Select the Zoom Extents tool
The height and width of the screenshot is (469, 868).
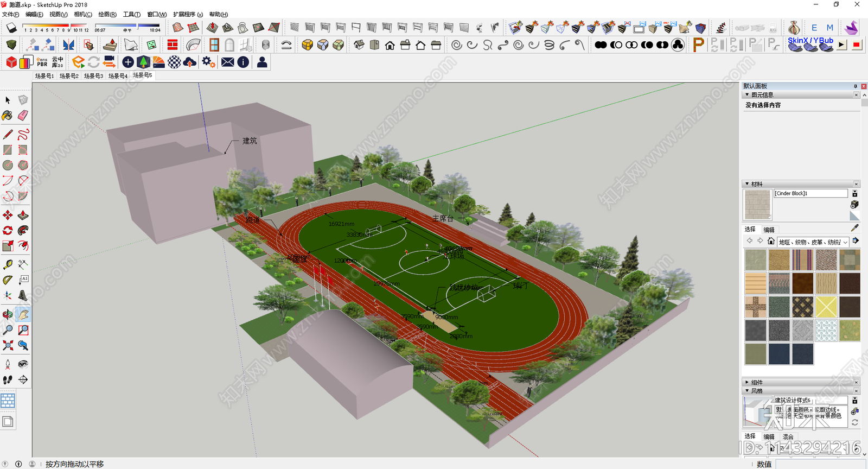pyautogui.click(x=8, y=345)
